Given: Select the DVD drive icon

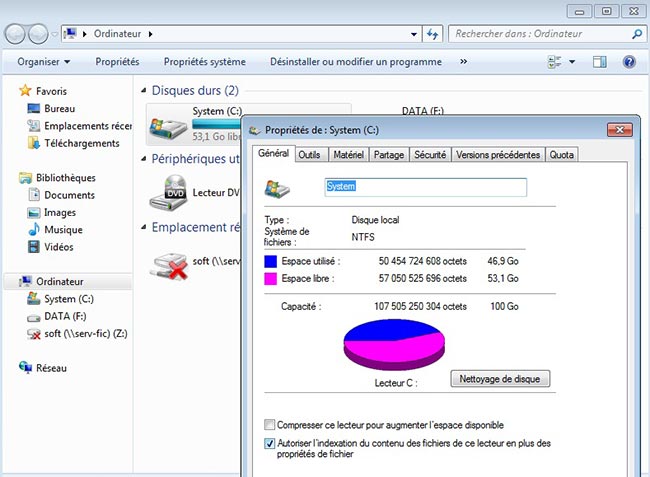Looking at the screenshot, I should (x=169, y=193).
